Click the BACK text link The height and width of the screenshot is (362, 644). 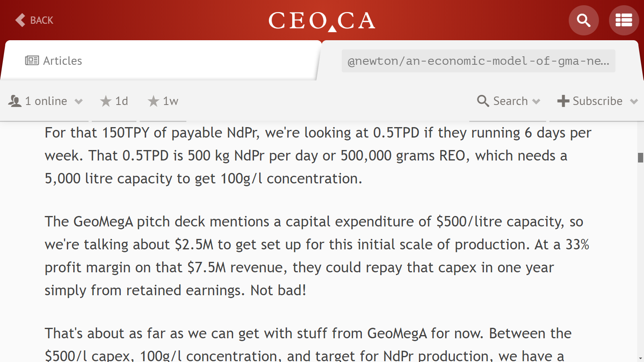41,20
